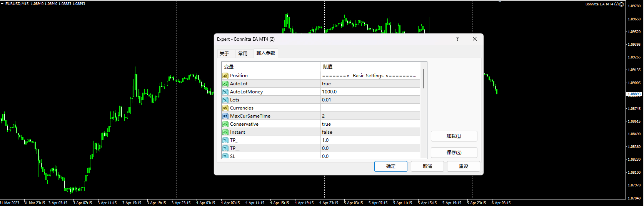Click the current price label 1.08893
Image resolution: width=644 pixels, height=206 pixels.
pos(634,94)
